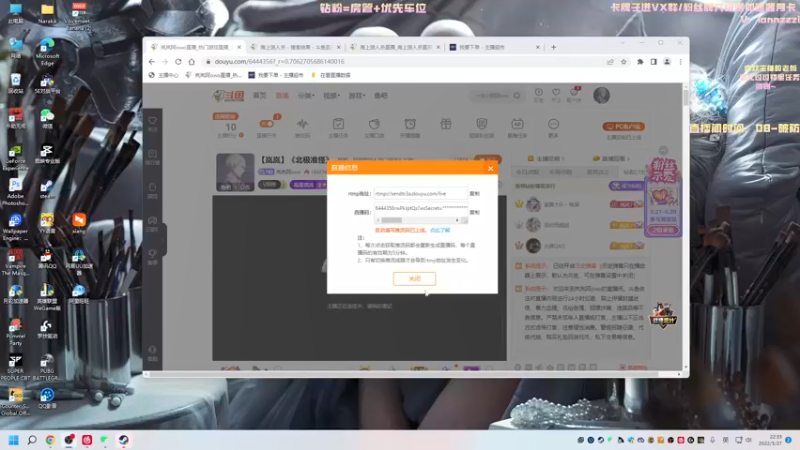The height and width of the screenshot is (450, 800).
Task: Click the Douyu logo
Action: pyautogui.click(x=229, y=96)
